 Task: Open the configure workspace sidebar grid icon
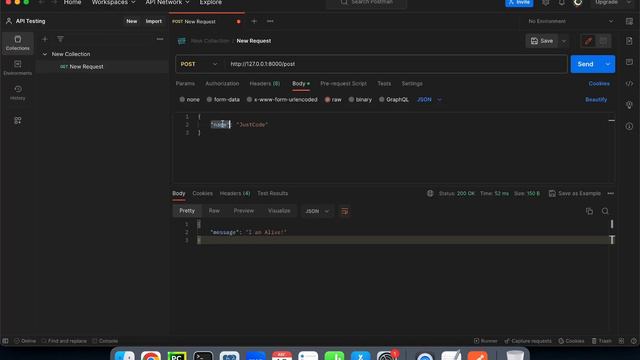pos(18,120)
